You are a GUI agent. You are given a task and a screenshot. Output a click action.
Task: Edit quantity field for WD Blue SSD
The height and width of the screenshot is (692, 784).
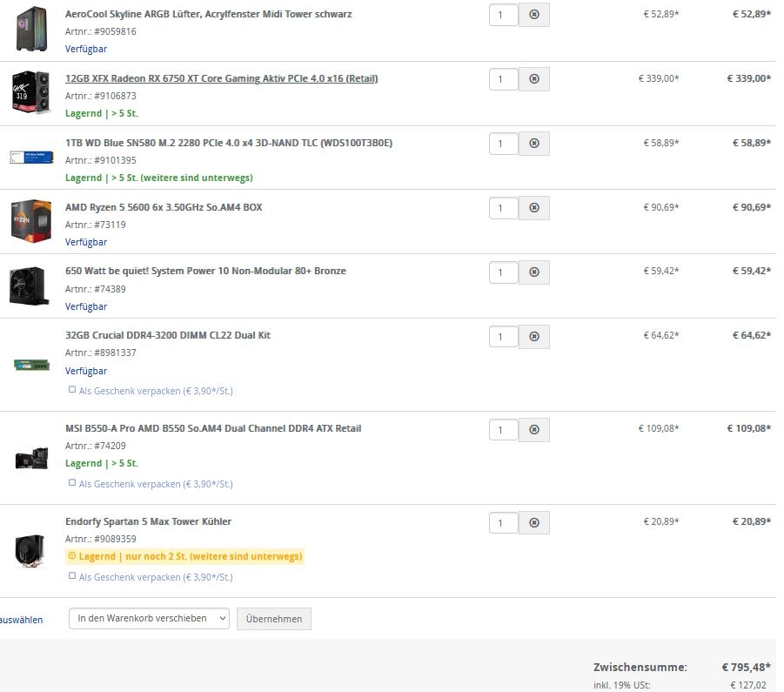(x=504, y=144)
